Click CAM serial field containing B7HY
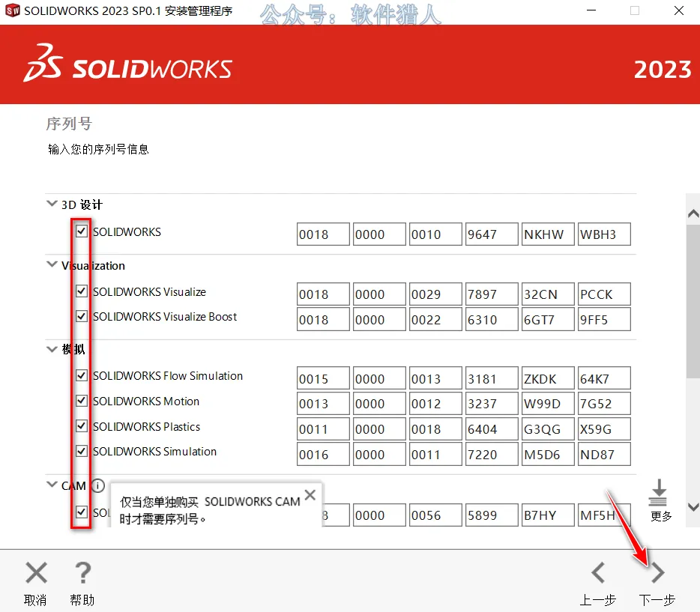The height and width of the screenshot is (612, 700). click(548, 515)
